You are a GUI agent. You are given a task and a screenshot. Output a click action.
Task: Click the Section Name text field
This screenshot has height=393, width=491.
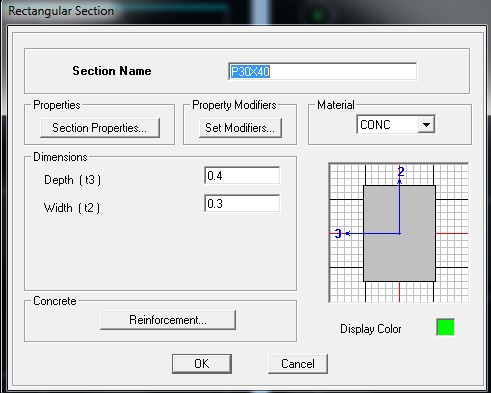click(x=322, y=71)
